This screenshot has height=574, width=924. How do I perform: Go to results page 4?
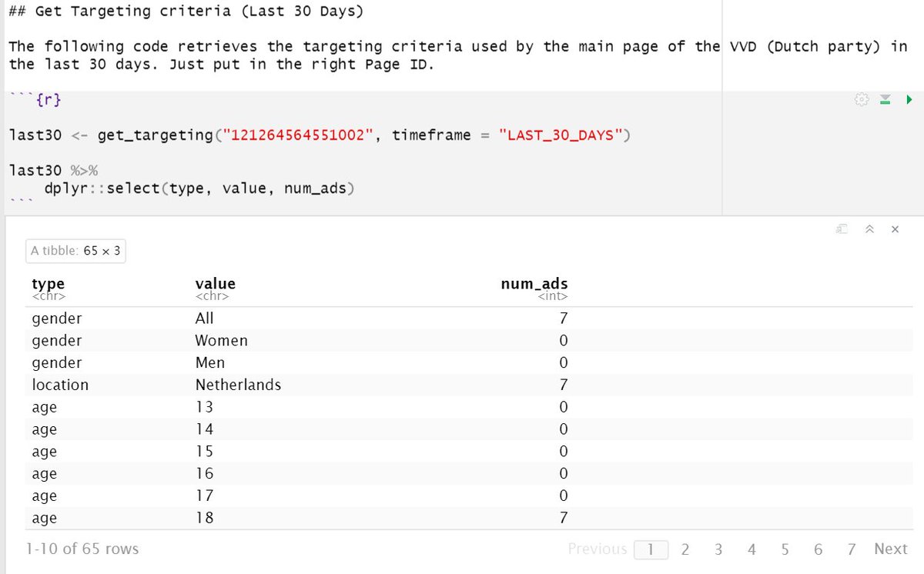(752, 549)
